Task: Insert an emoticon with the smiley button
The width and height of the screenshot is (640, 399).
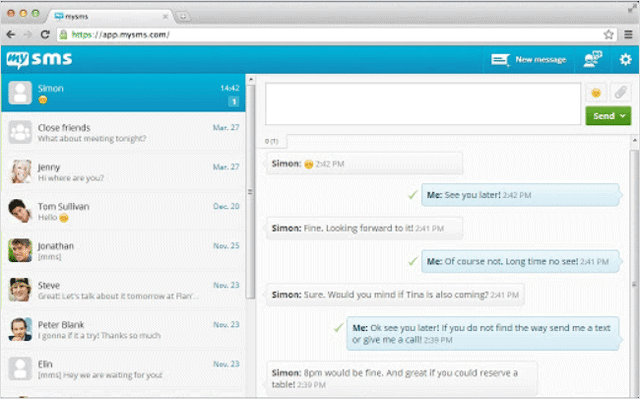Action: tap(596, 93)
